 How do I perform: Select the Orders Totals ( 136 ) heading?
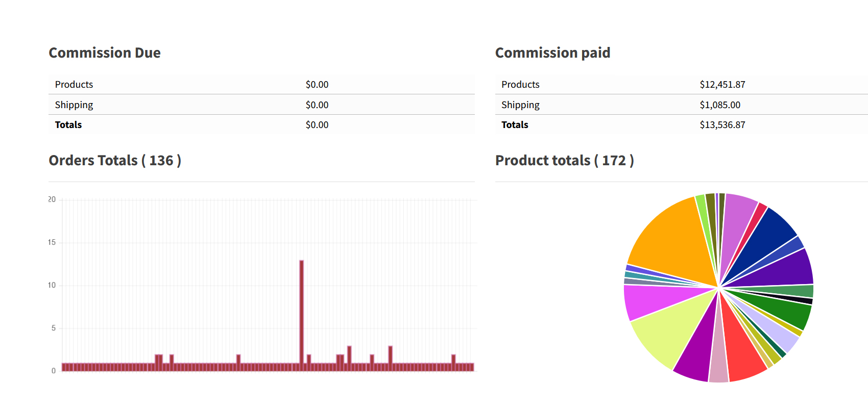pos(115,161)
